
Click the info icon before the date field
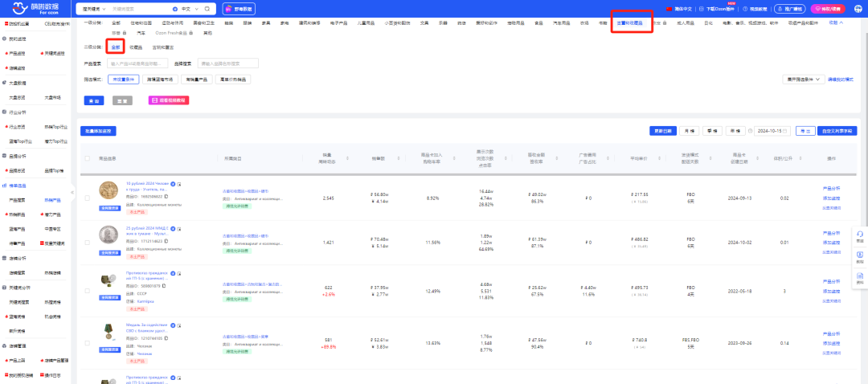750,131
